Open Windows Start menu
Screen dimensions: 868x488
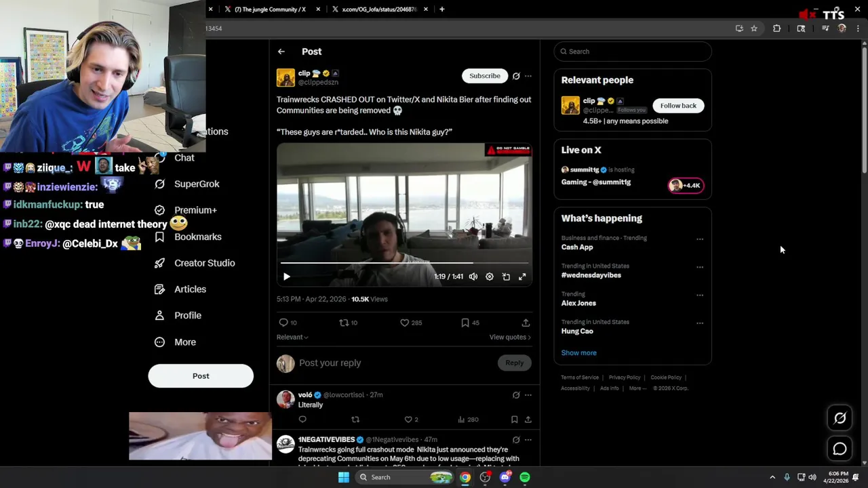[x=344, y=477]
